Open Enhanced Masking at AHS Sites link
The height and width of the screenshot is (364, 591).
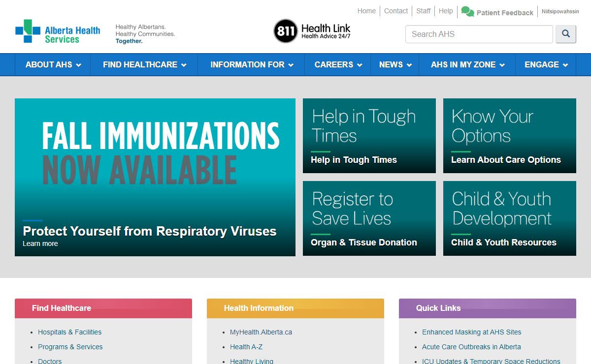[472, 332]
